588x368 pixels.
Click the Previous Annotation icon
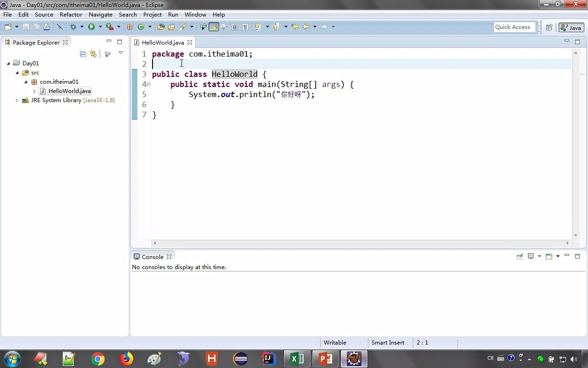276,27
